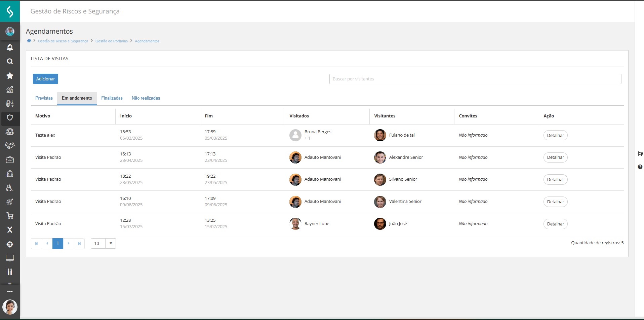Click the Gestão de Portarias breadcrumb link
This screenshot has height=320, width=644.
point(111,41)
